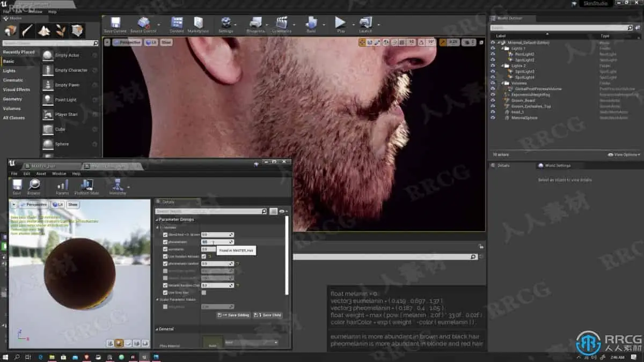The image size is (644, 362).
Task: Click the Blueprints toolbar icon
Action: click(x=255, y=24)
